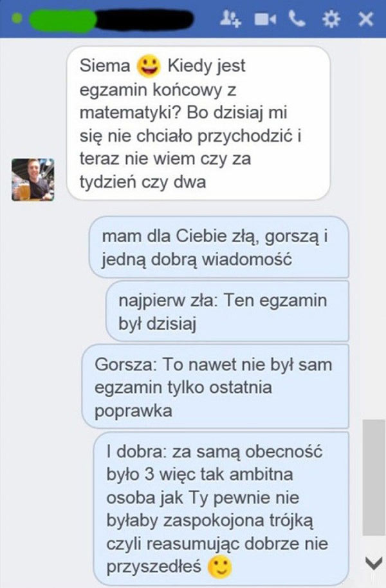Select message 'Gorsza: To nawet nie był'

(x=215, y=386)
